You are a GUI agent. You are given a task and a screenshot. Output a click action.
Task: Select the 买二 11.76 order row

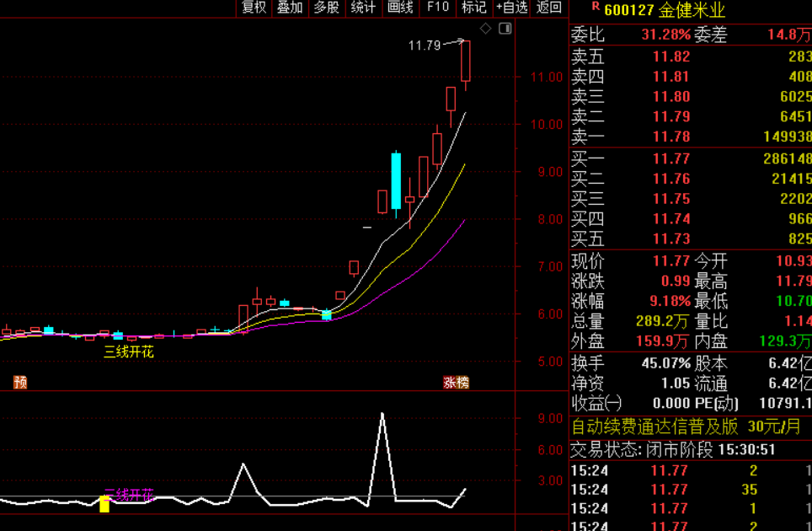click(691, 179)
